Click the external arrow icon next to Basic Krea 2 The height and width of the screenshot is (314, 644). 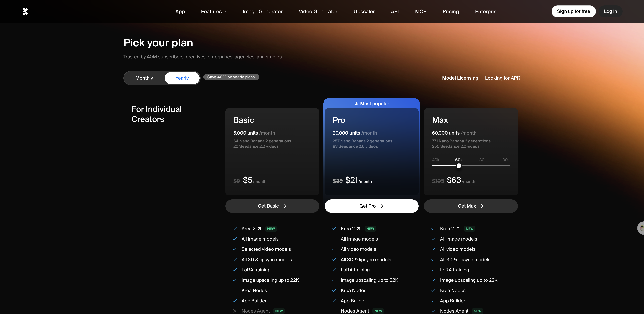pyautogui.click(x=259, y=229)
